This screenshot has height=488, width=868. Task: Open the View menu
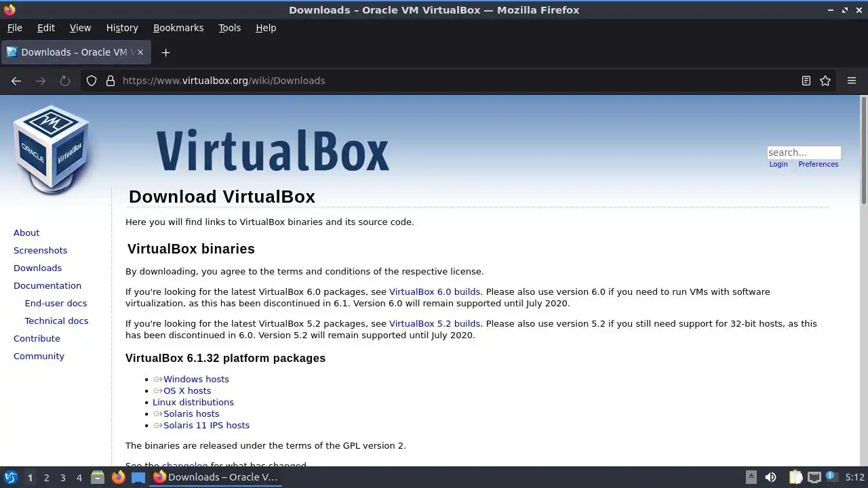[x=80, y=28]
